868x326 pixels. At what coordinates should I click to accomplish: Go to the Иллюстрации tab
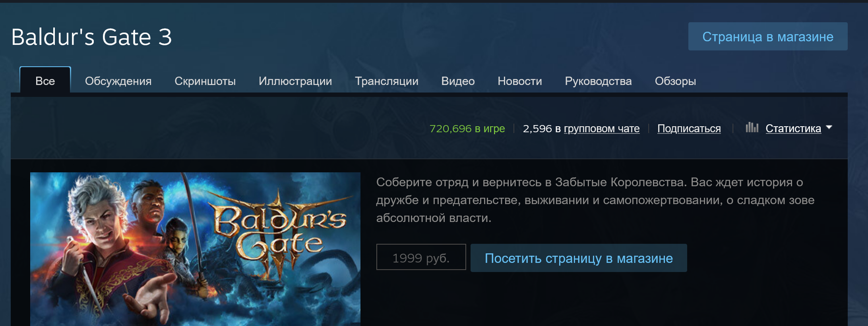tap(295, 81)
